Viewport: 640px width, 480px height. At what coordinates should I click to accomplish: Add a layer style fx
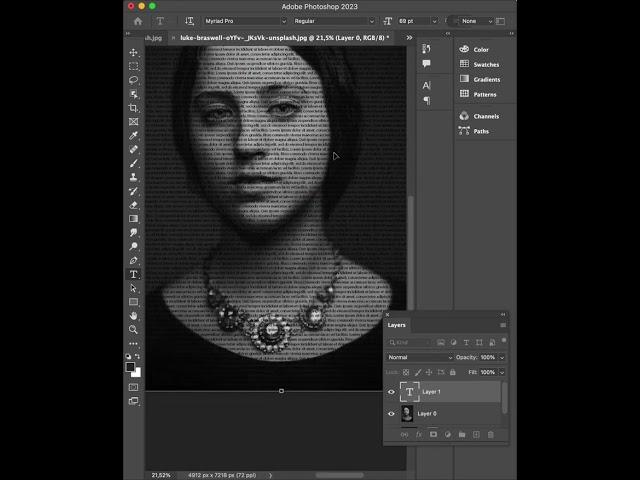[419, 435]
